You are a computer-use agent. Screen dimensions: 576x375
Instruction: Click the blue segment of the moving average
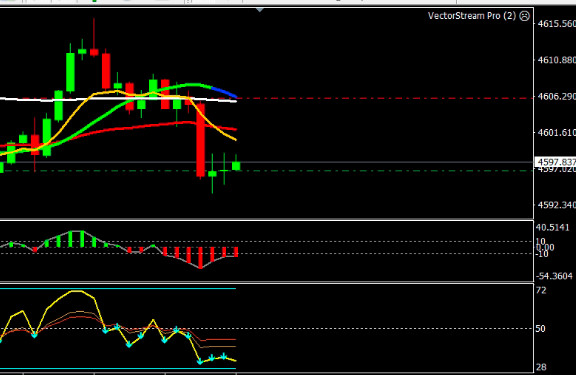pos(224,92)
